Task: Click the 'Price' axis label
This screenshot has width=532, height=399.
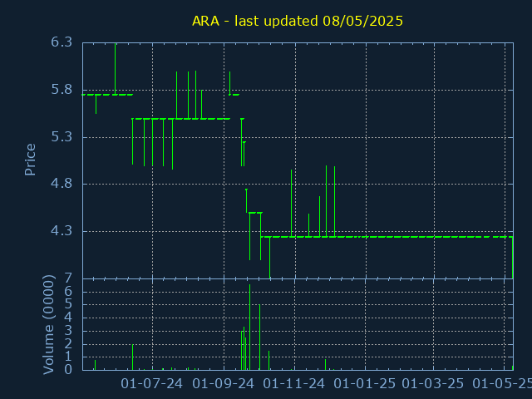Action: tap(30, 160)
